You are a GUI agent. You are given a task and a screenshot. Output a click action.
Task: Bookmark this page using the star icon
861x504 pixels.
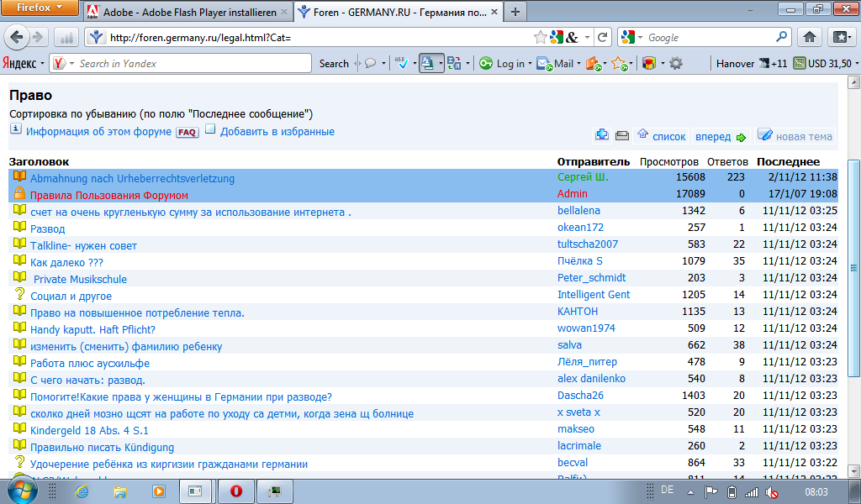[x=540, y=38]
